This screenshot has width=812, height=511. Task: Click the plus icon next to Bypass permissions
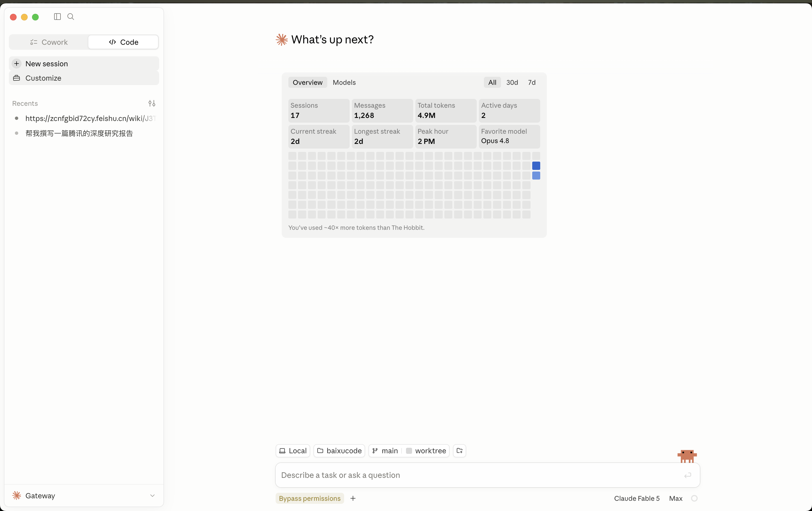[353, 498]
